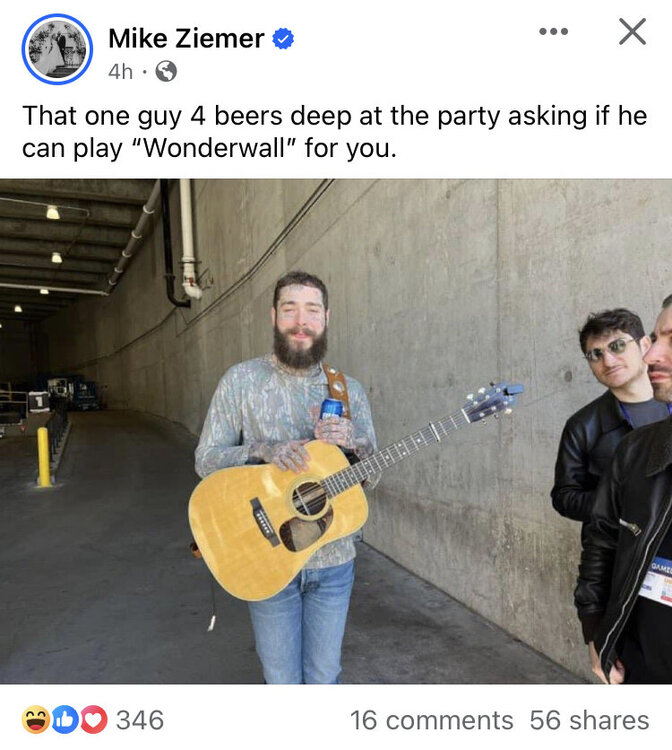Screen dimensions: 672x750
Task: Click the blue beer can in photo
Action: (331, 409)
